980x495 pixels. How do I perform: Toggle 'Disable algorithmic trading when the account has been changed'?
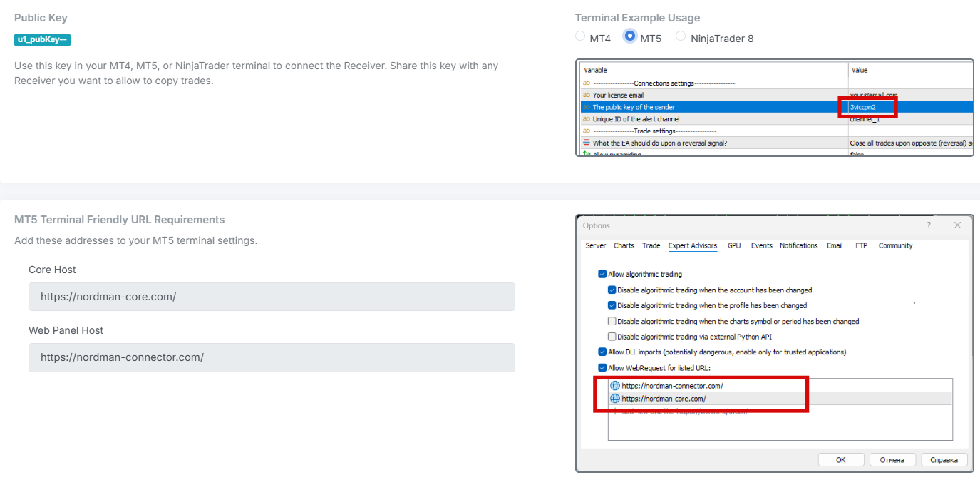coord(612,290)
